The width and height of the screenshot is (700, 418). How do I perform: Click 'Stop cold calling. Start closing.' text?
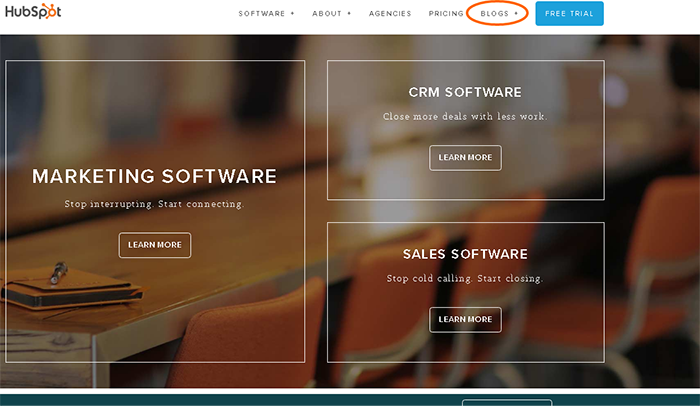point(465,279)
